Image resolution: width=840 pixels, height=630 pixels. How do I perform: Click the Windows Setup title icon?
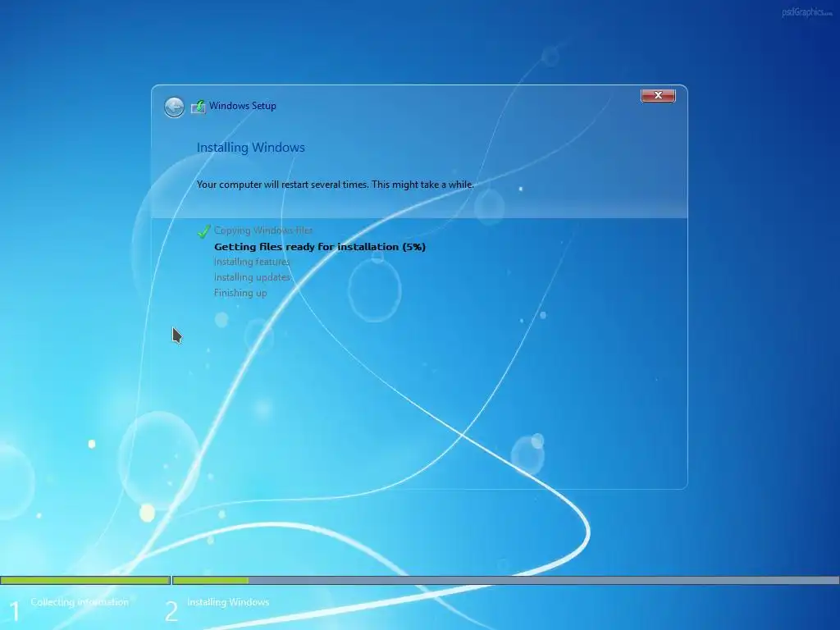tap(199, 107)
